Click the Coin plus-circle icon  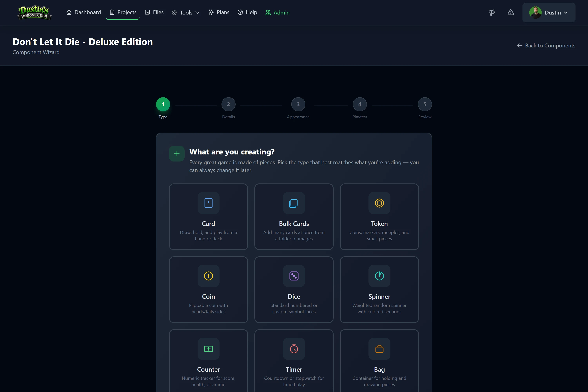pos(209,276)
